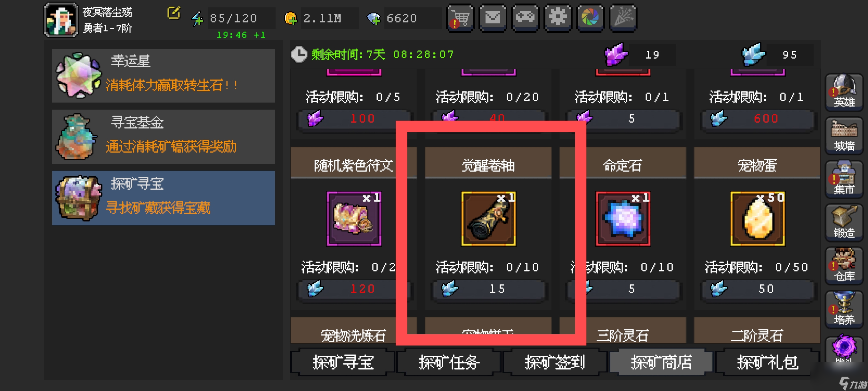Viewport: 868px width, 391px height.
Task: Click the colorful aperture wheel icon
Action: click(590, 18)
